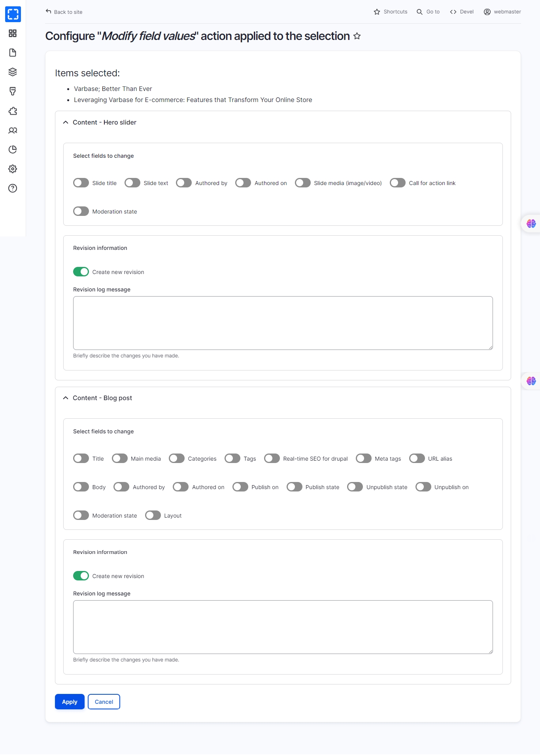Open the Extend puzzle piece icon
Image resolution: width=540 pixels, height=756 pixels.
point(13,111)
